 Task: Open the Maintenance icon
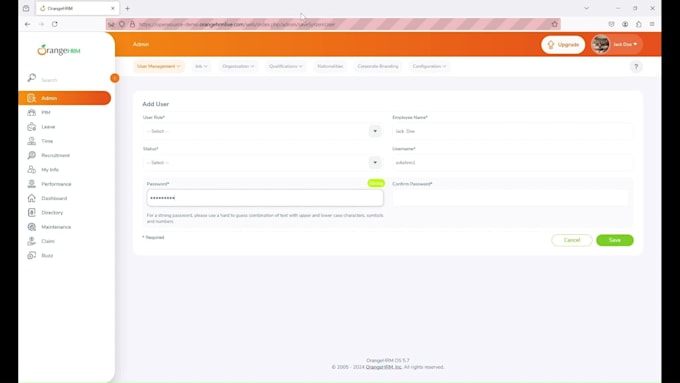coord(32,227)
